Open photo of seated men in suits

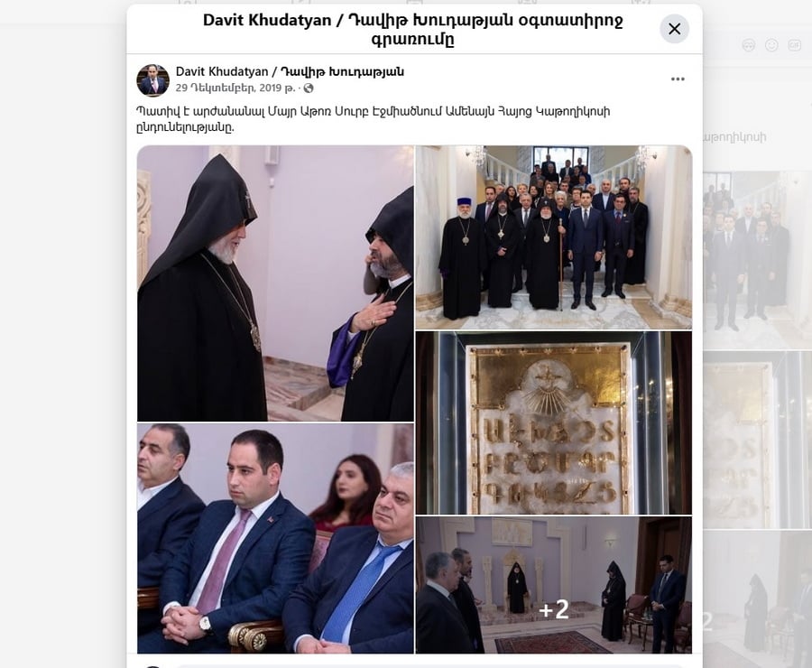coord(275,538)
